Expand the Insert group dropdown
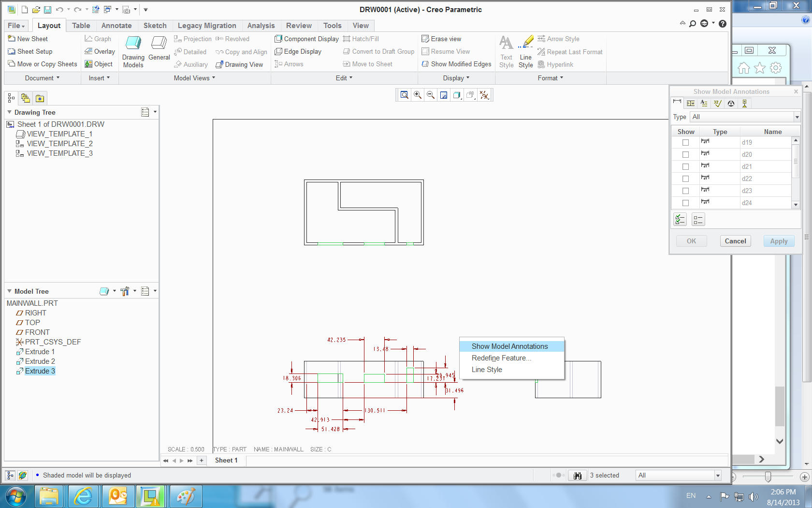This screenshot has height=508, width=812. click(99, 78)
